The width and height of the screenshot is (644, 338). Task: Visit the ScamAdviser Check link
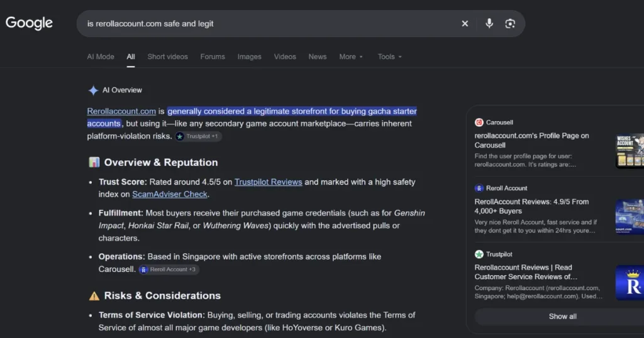coord(170,194)
